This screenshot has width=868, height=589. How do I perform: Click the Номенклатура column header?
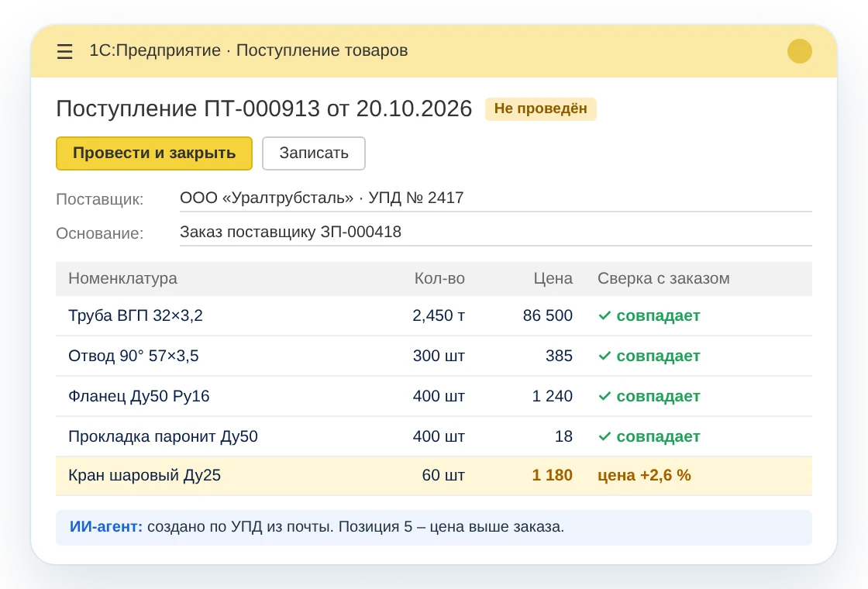click(x=123, y=278)
